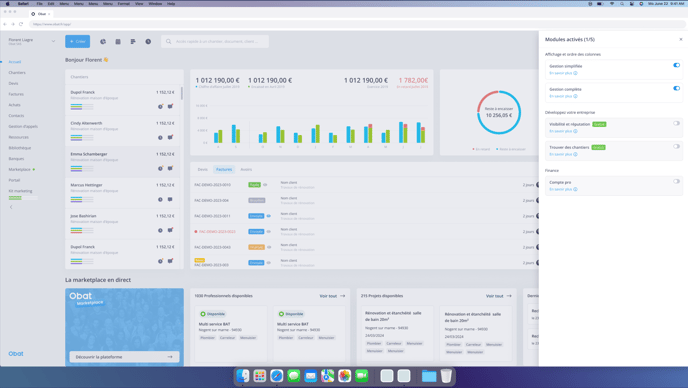The image size is (688, 388).
Task: Click the magnifier icon in quick search
Action: tap(168, 41)
